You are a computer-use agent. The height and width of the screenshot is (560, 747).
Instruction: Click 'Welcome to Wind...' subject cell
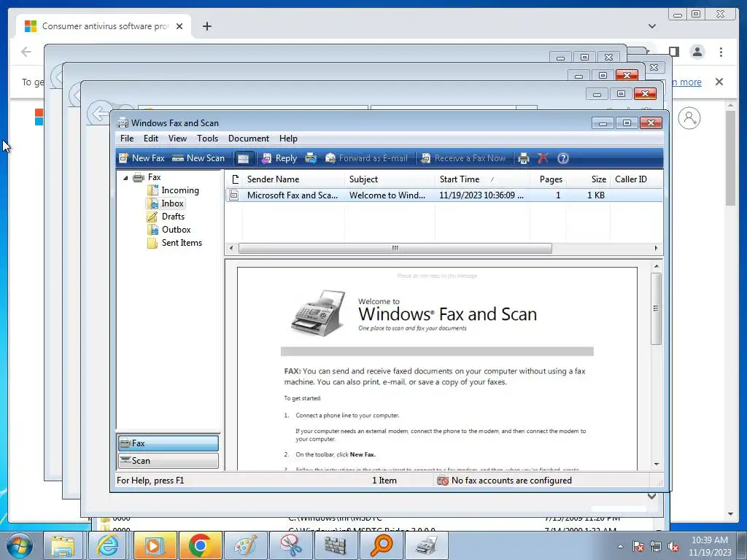pos(387,195)
